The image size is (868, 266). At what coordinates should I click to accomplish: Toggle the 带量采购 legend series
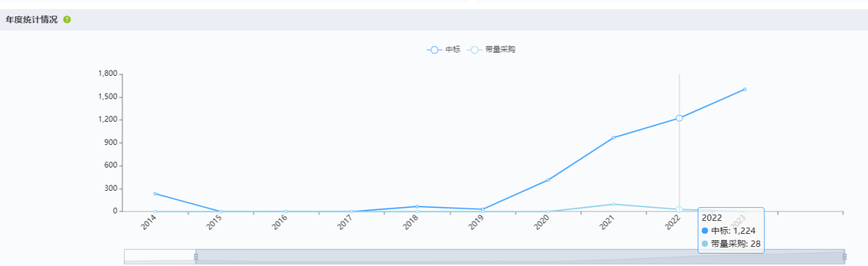(x=491, y=49)
